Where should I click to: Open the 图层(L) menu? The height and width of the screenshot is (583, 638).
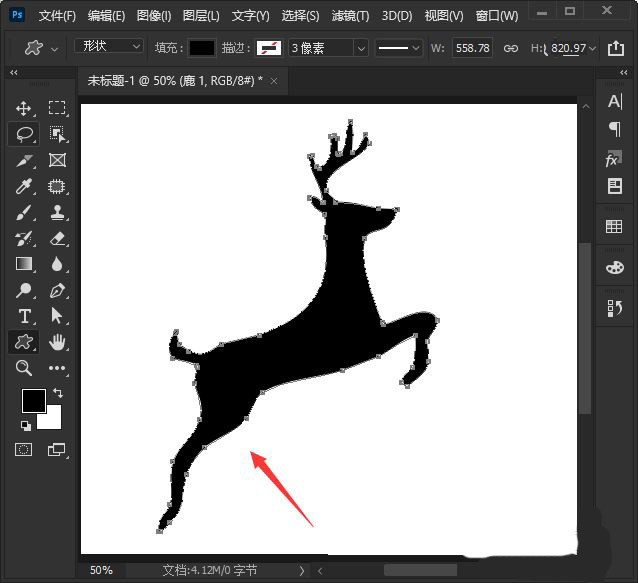[x=201, y=16]
